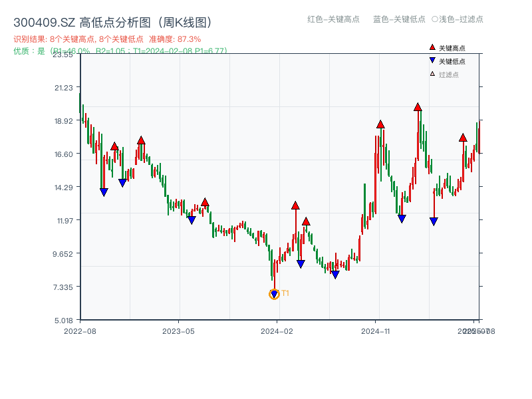Image resolution: width=532 pixels, height=399 pixels.
Task: Click the 蓝色-关键低点 header label
Action: pyautogui.click(x=399, y=19)
